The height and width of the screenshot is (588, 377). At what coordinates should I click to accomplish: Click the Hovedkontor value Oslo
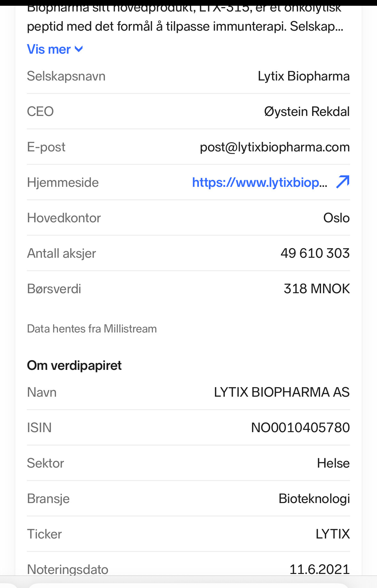pyautogui.click(x=336, y=218)
